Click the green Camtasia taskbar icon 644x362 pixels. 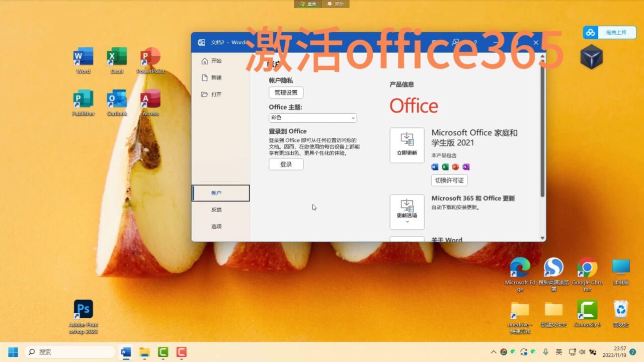(x=163, y=352)
